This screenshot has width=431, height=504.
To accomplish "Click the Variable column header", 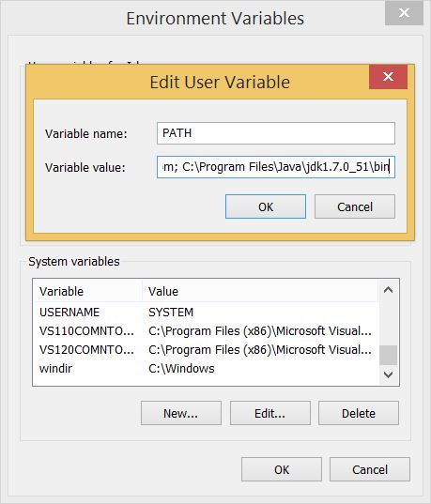I will pyautogui.click(x=88, y=291).
